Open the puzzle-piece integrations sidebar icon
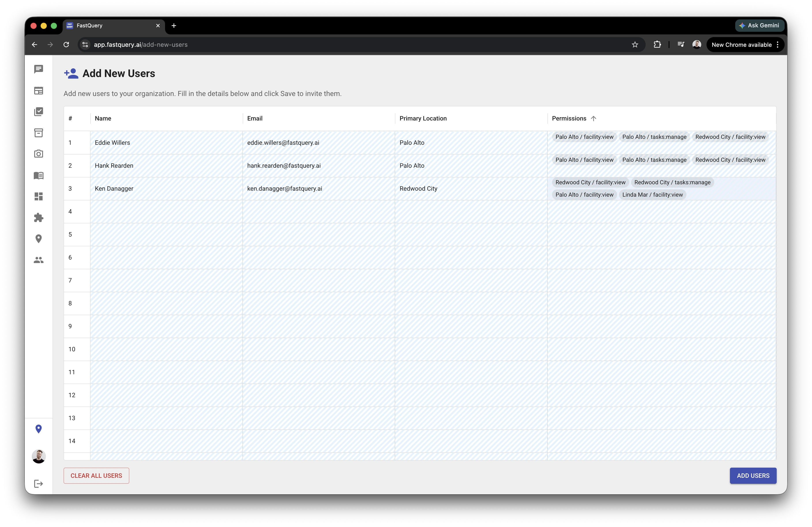The image size is (812, 527). (39, 218)
